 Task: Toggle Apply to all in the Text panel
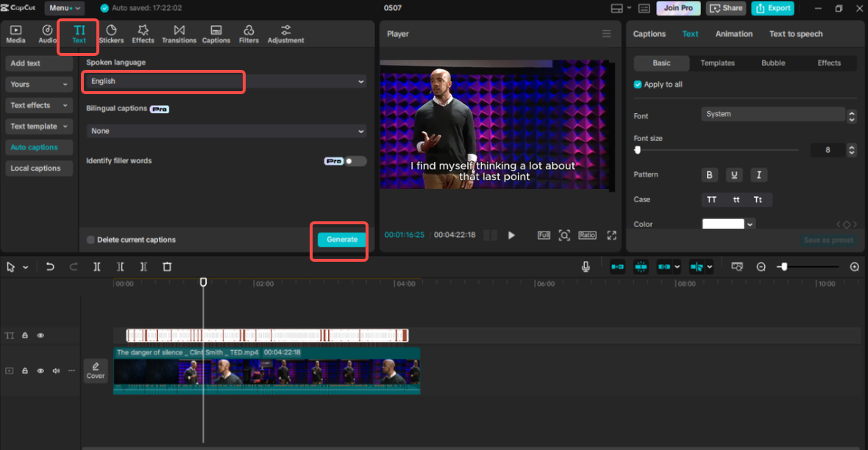tap(637, 84)
